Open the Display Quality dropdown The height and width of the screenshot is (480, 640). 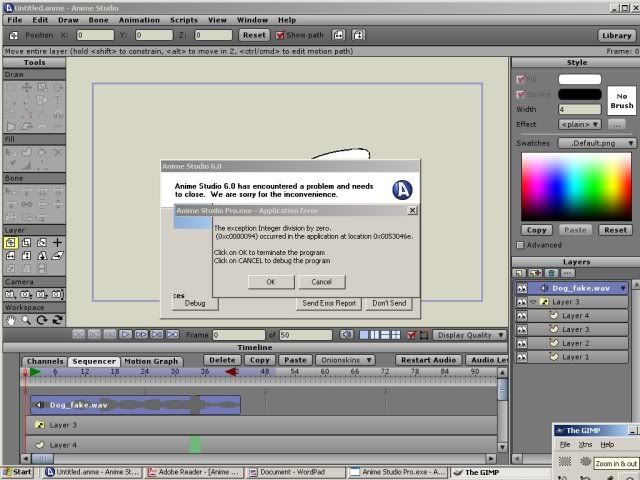coord(469,335)
